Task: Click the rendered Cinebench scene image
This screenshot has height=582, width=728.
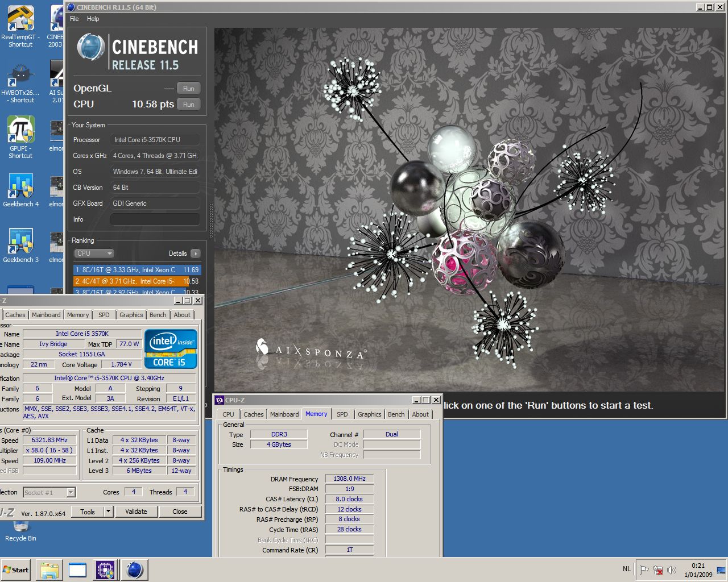Action: 470,209
